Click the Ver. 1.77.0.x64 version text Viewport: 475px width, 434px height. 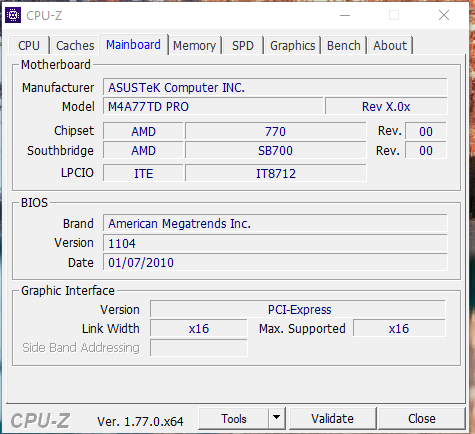click(x=140, y=422)
